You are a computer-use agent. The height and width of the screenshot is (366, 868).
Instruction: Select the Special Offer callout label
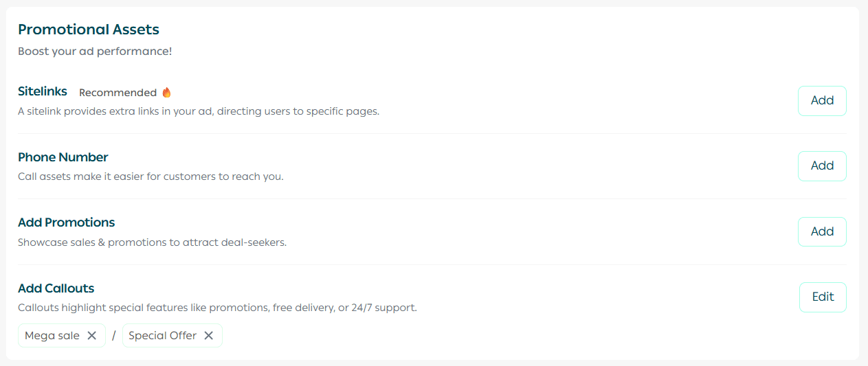(x=163, y=336)
